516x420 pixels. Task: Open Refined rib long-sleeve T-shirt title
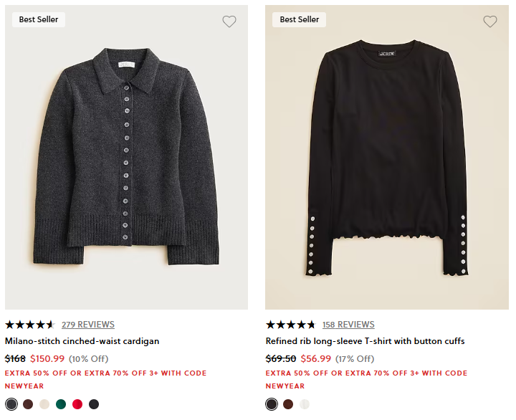[x=365, y=341]
